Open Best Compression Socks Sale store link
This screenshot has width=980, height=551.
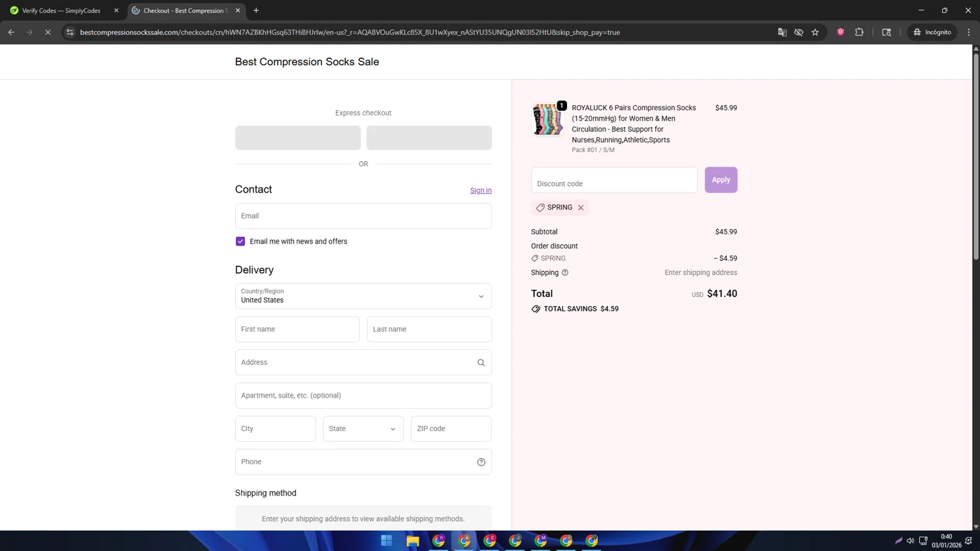(307, 62)
